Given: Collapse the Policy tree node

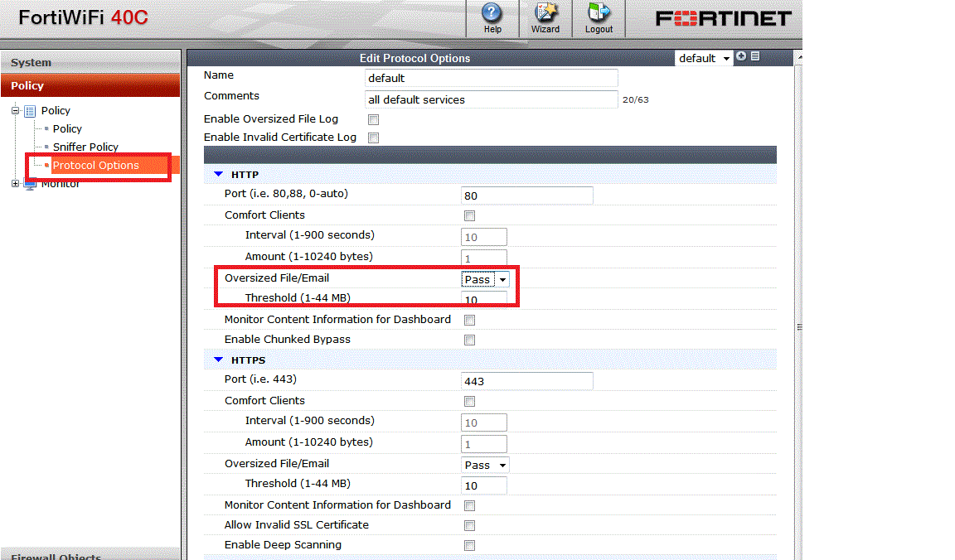Looking at the screenshot, I should coord(15,111).
